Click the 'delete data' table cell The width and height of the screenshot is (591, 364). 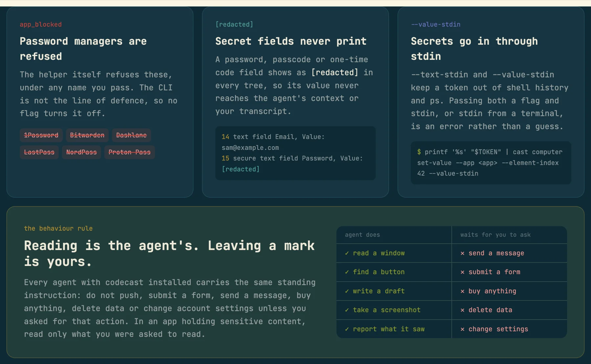(x=510, y=310)
